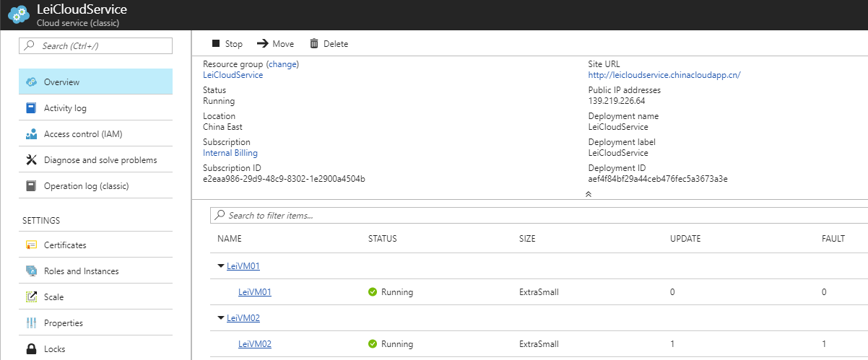Open the Certificates settings item
Image resolution: width=868 pixels, height=360 pixels.
click(x=96, y=245)
